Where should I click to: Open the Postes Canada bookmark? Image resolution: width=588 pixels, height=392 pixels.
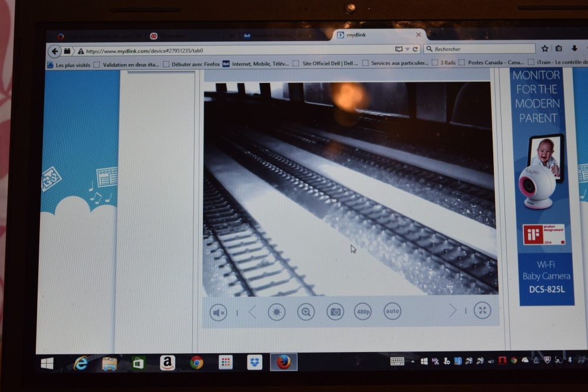492,62
